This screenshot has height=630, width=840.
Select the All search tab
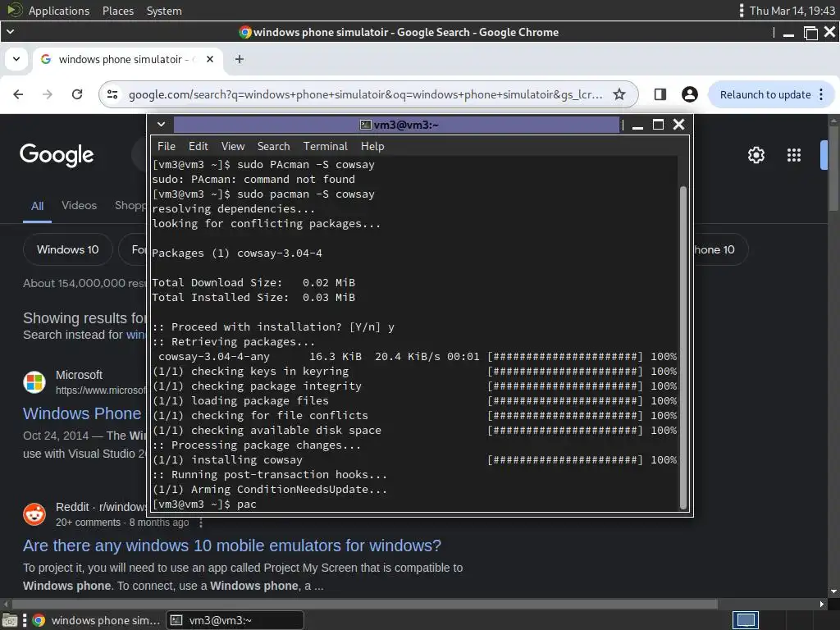[37, 206]
